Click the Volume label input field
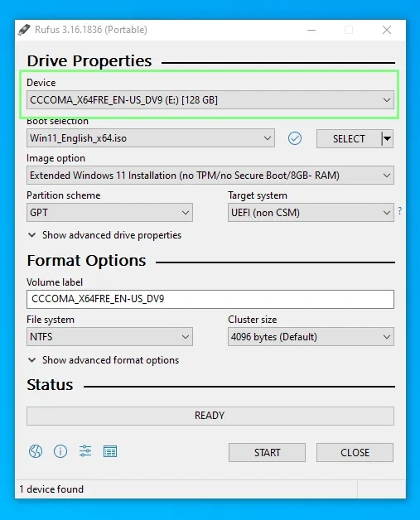This screenshot has height=520, width=420. click(x=210, y=299)
